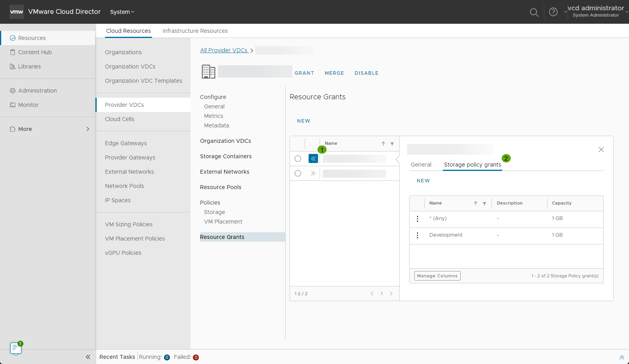Go to previous page of grants list

point(372,294)
